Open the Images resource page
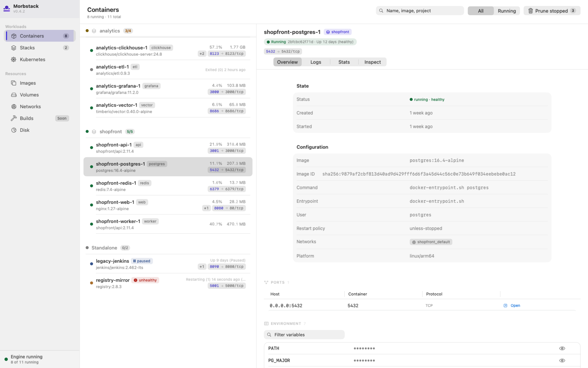588x368 pixels. (40, 83)
